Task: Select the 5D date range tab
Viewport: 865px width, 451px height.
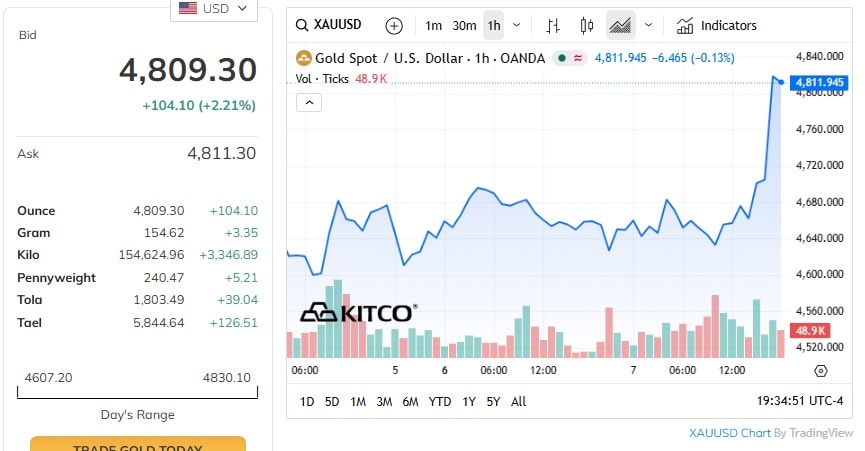Action: (332, 401)
